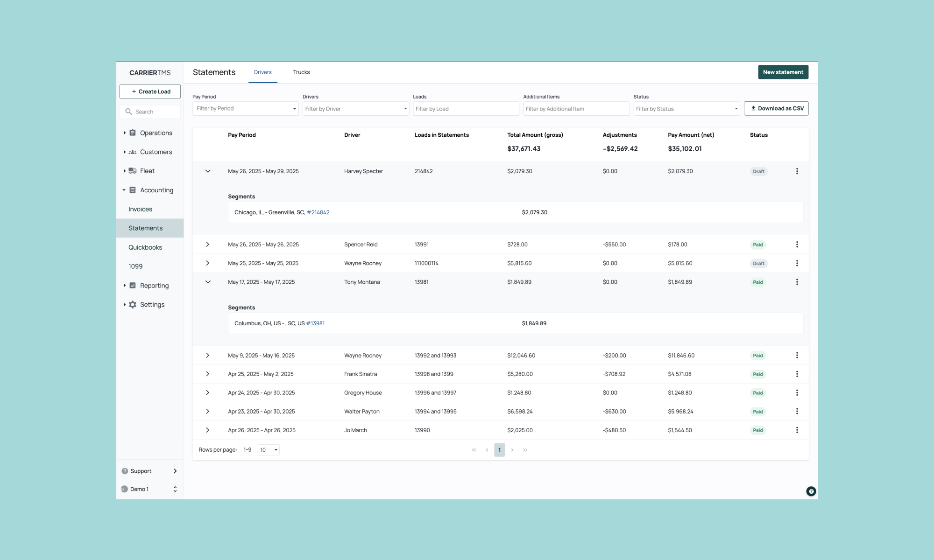
Task: Collapse the Tony Montana statement row
Action: (x=208, y=282)
